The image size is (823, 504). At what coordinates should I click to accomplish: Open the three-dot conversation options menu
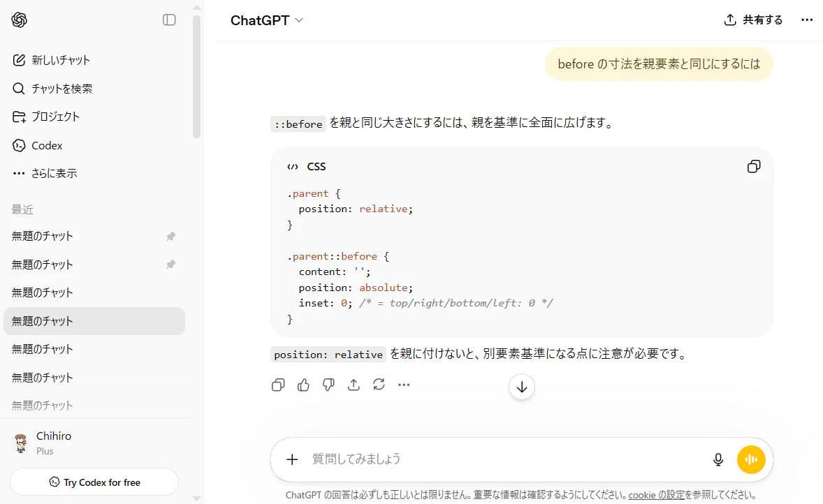[807, 20]
